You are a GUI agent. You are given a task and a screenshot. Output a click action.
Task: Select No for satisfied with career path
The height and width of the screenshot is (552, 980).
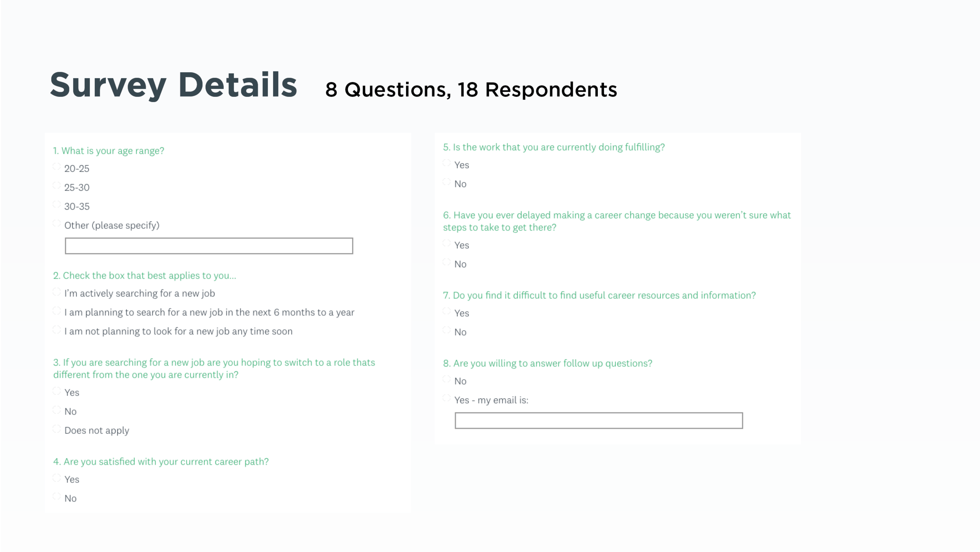pos(56,497)
